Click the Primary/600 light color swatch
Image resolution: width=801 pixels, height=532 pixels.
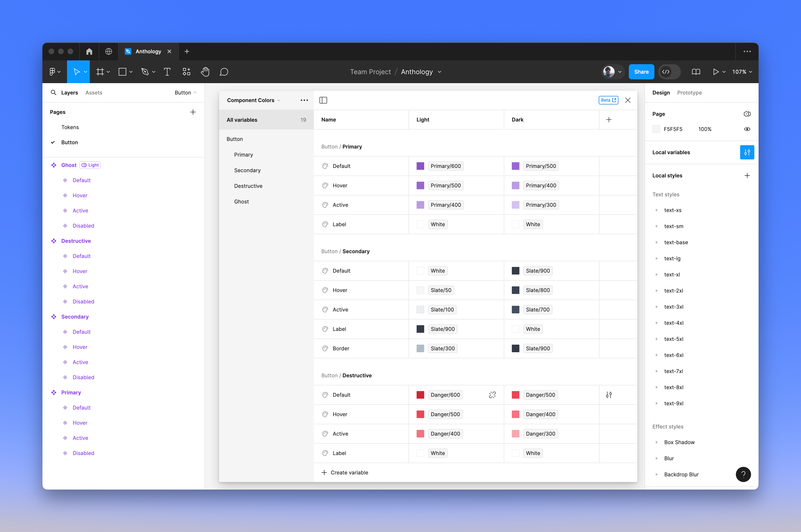pos(420,166)
